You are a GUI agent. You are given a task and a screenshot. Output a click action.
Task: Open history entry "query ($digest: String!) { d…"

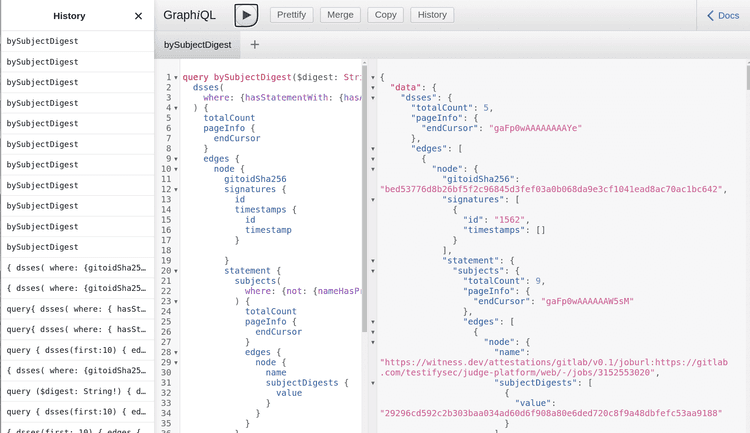click(77, 391)
